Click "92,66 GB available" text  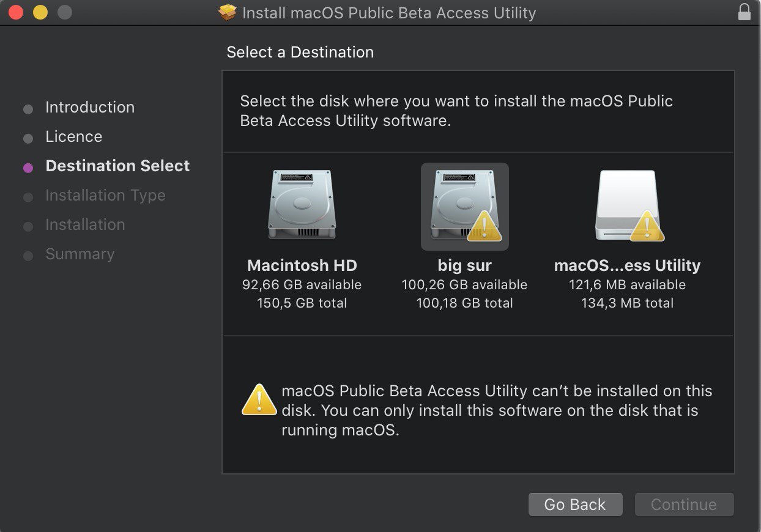point(302,285)
